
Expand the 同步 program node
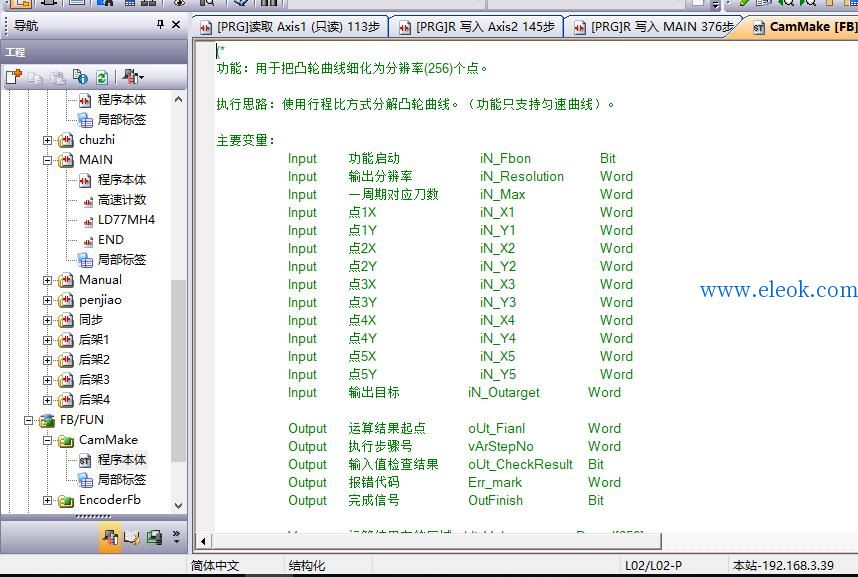(x=48, y=320)
